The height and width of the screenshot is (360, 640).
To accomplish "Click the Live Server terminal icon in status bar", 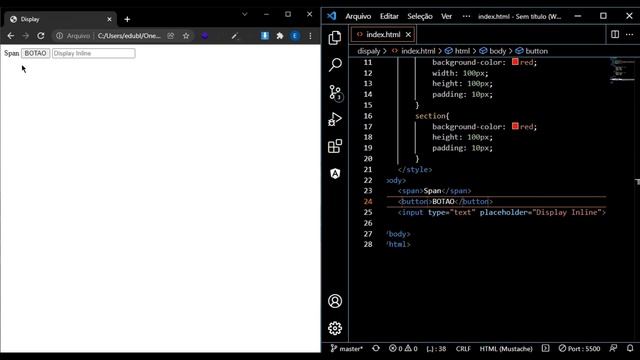I will click(x=545, y=348).
